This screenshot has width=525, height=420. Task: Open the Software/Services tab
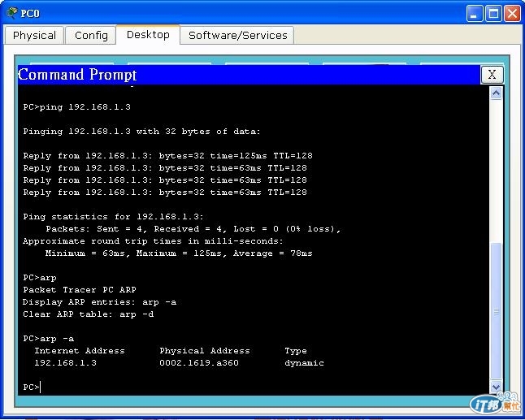[238, 35]
